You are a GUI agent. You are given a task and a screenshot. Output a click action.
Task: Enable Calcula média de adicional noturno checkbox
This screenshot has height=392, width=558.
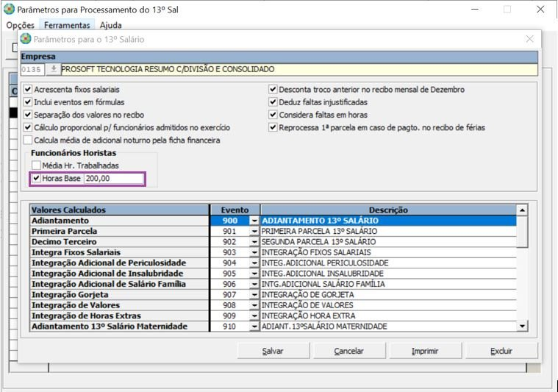point(28,140)
